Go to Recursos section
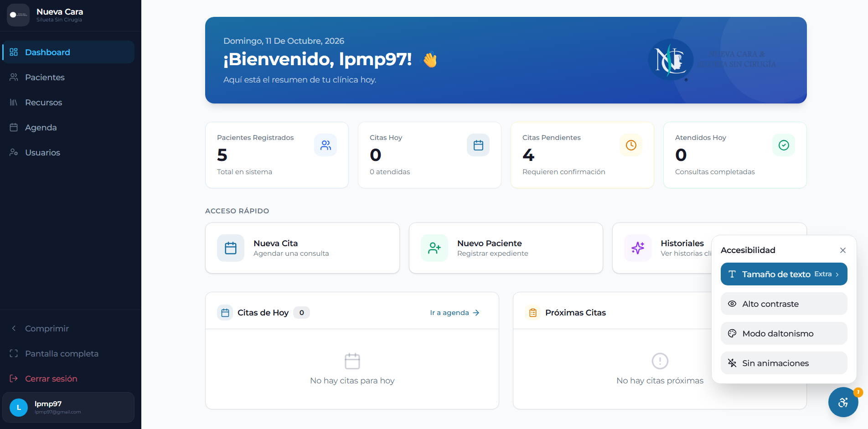 (68, 102)
